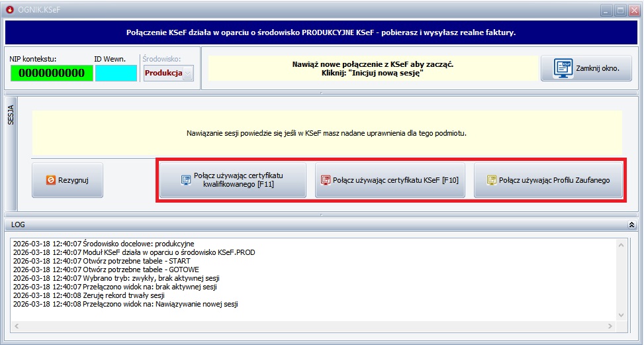Click log vertical scrollbar down arrow
644x345 pixels.
tap(621, 315)
